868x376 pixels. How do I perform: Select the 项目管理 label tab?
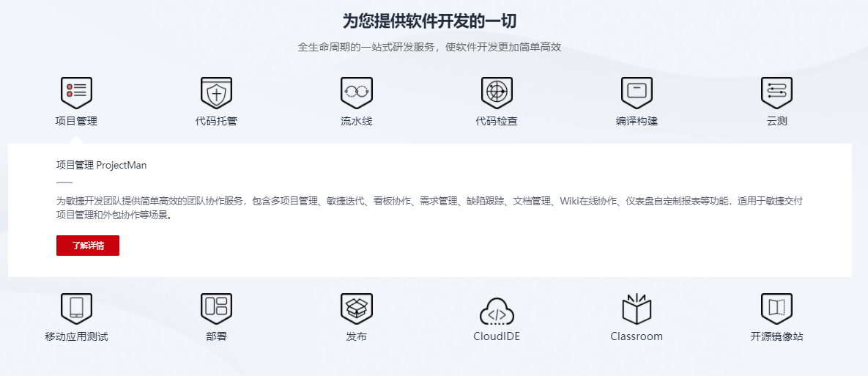point(76,121)
